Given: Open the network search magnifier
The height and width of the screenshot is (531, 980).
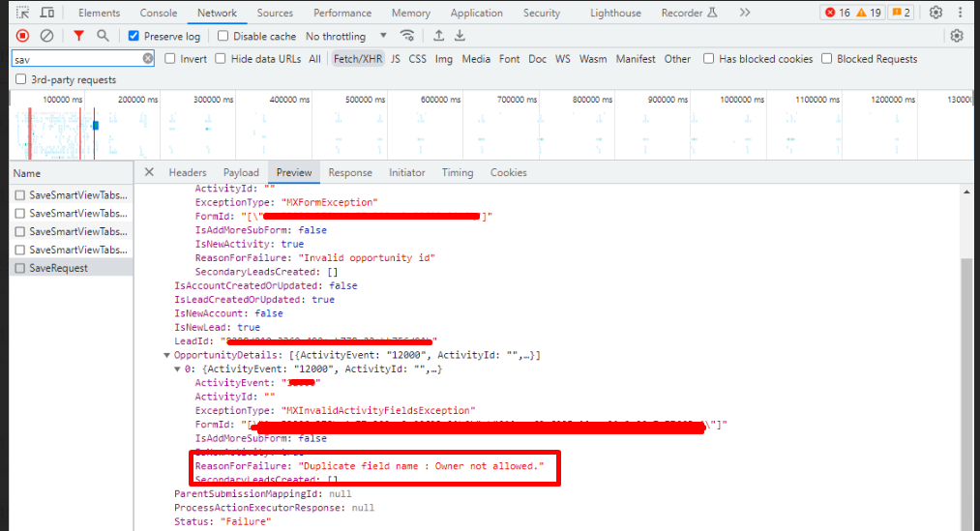Looking at the screenshot, I should click(103, 36).
